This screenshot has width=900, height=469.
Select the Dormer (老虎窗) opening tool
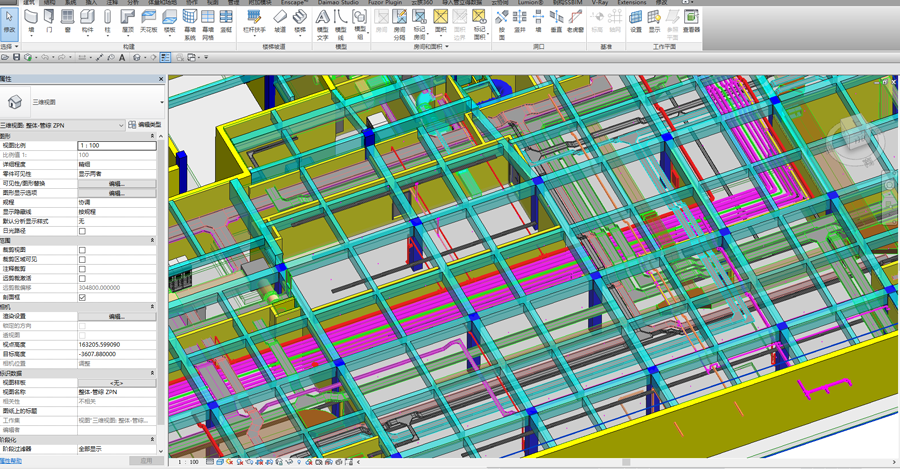[575, 21]
